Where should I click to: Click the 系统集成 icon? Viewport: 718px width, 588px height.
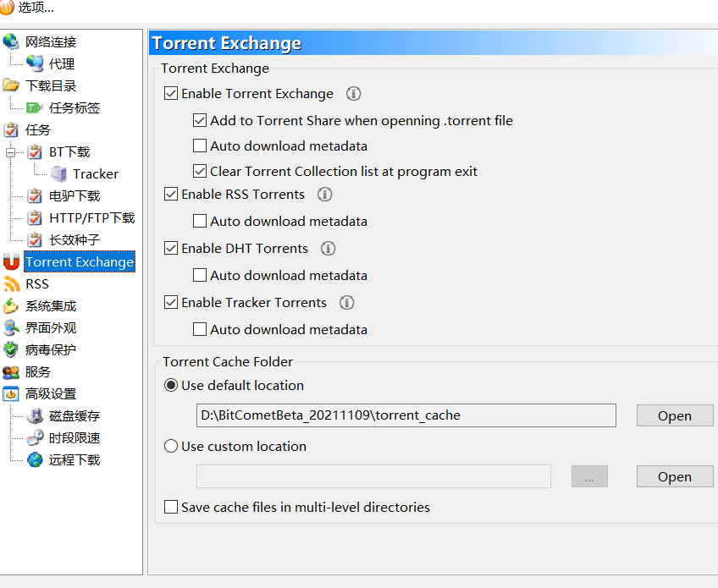(11, 305)
